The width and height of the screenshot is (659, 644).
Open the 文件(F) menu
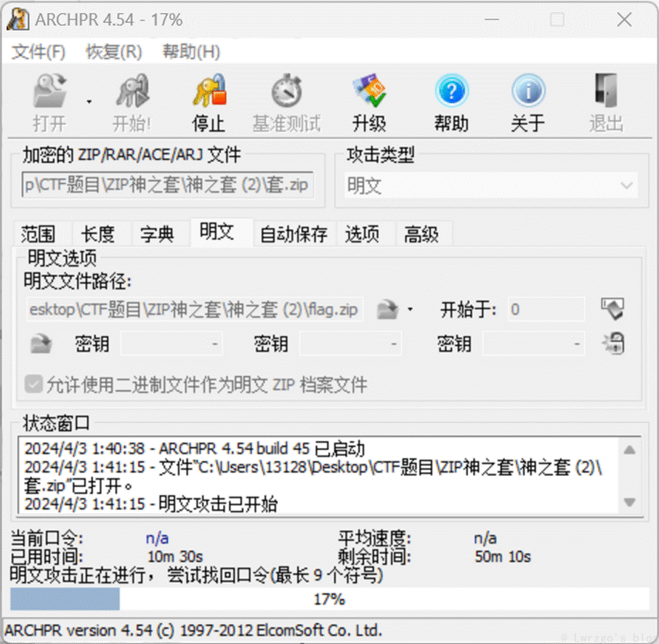tap(39, 52)
